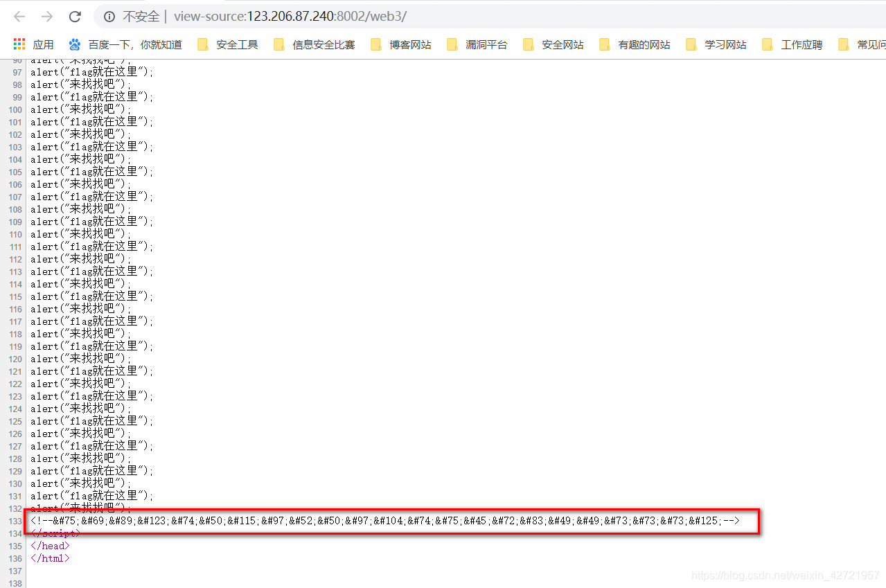Screen dimensions: 886x588
Task: Click the alert text on line 100
Action: (81, 109)
